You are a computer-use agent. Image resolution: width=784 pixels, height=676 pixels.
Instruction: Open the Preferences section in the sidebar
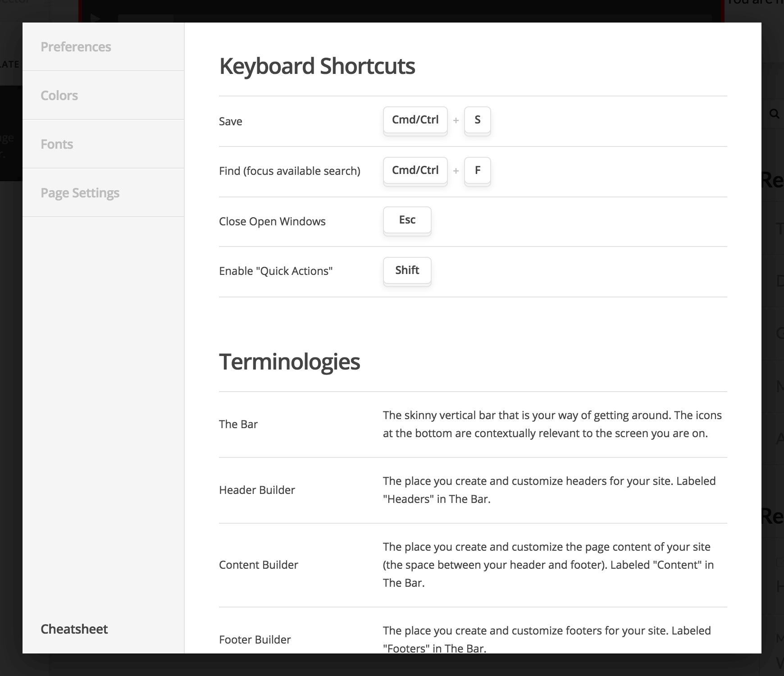tap(76, 47)
